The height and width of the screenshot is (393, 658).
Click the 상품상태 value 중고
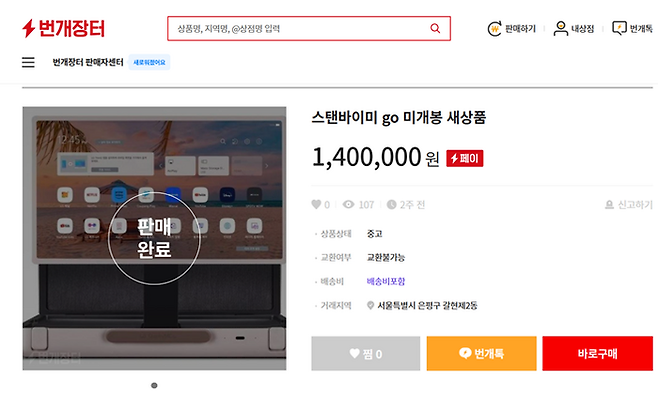[374, 234]
